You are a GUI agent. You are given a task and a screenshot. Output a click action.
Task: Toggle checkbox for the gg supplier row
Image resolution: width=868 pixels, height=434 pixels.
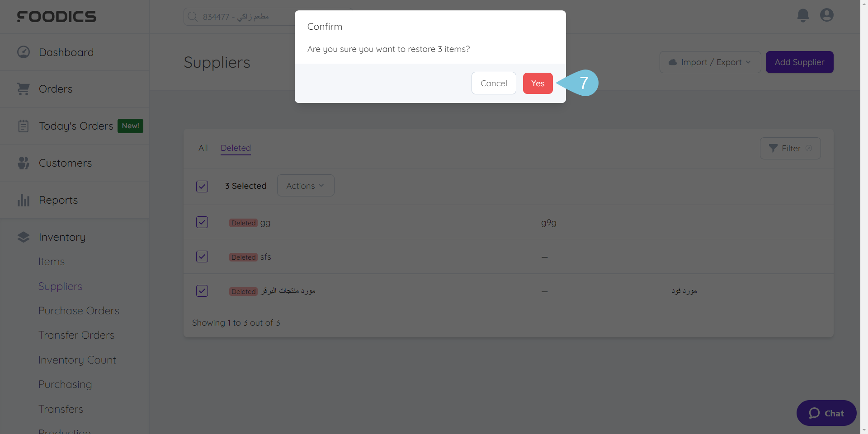tap(202, 222)
